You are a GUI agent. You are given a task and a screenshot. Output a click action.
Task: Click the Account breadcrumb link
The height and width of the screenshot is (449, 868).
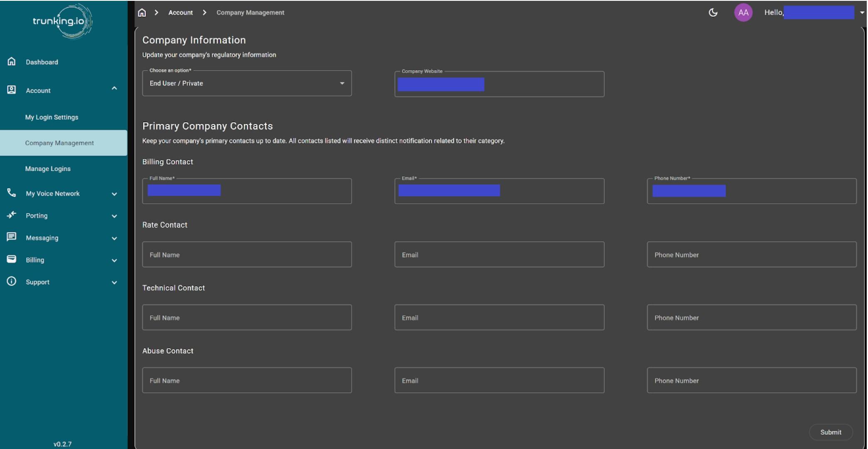click(x=180, y=12)
